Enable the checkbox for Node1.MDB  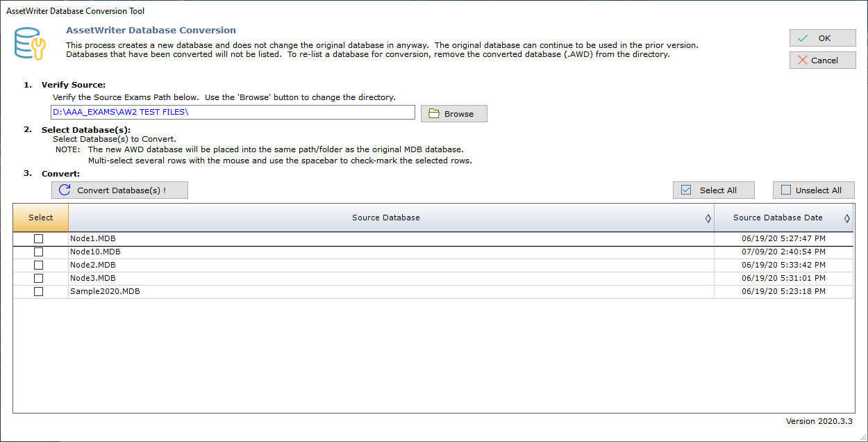[38, 238]
